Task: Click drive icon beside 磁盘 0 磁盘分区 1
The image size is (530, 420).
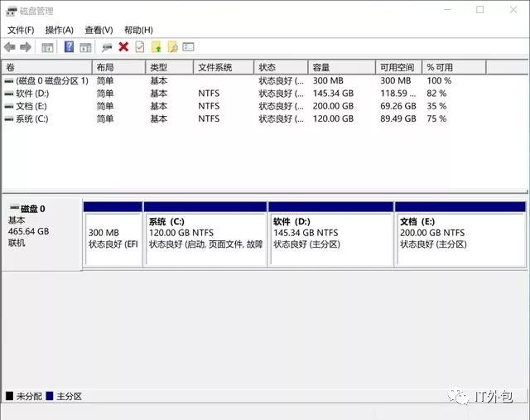Action: tap(9, 81)
